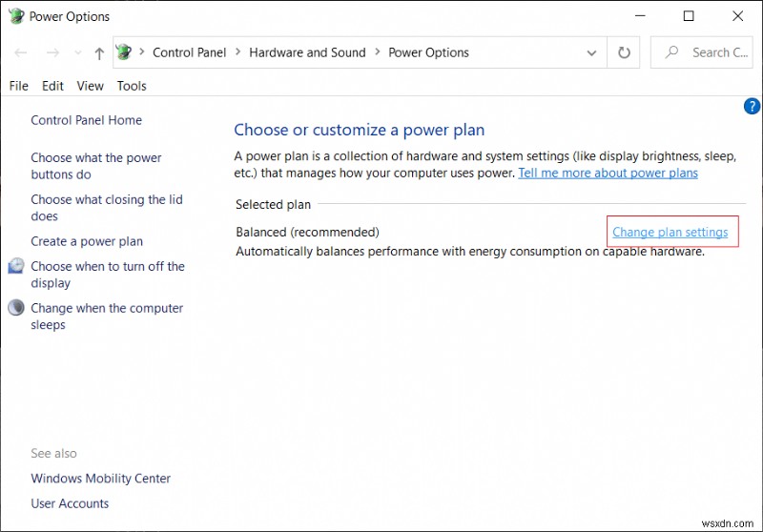Click the display icon beside turn off display
763x532 pixels.
click(16, 267)
